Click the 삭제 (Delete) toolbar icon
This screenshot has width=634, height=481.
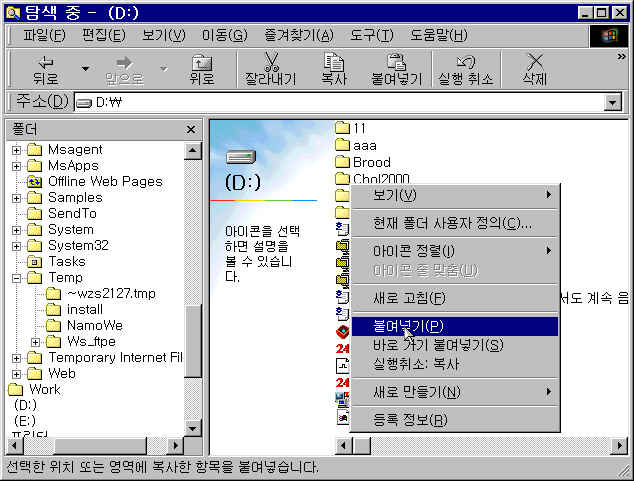[534, 62]
